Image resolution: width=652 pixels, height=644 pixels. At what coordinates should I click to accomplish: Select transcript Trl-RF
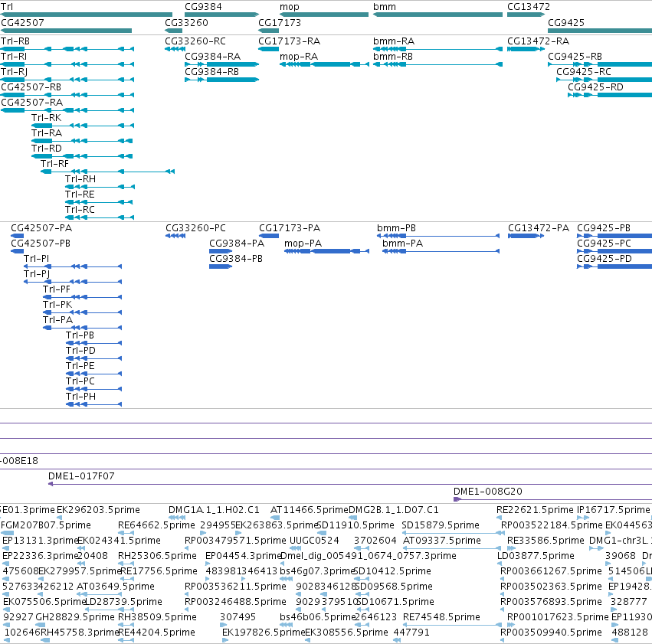point(107,172)
